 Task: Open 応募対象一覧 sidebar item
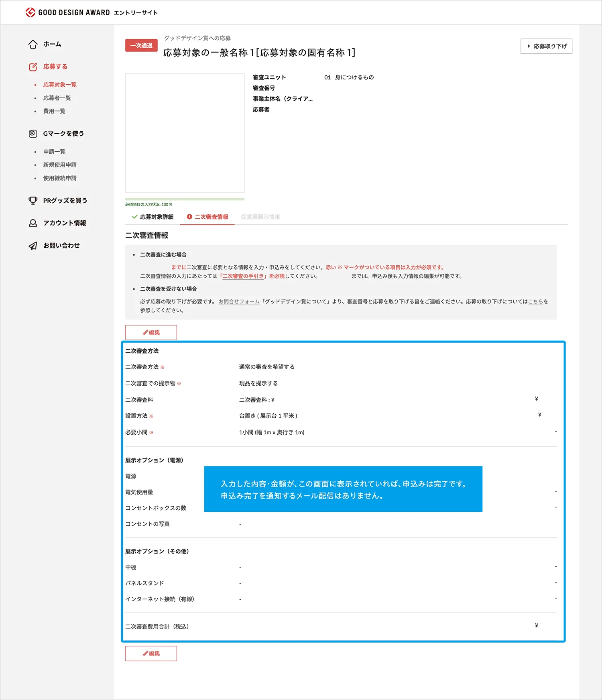point(60,85)
